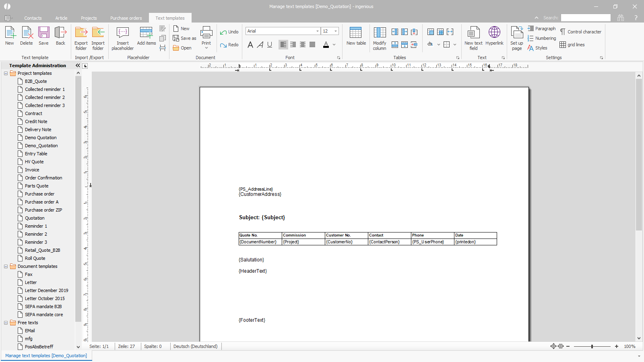Toggle underline formatting
Viewport: 644px width, 362px height.
click(x=270, y=45)
